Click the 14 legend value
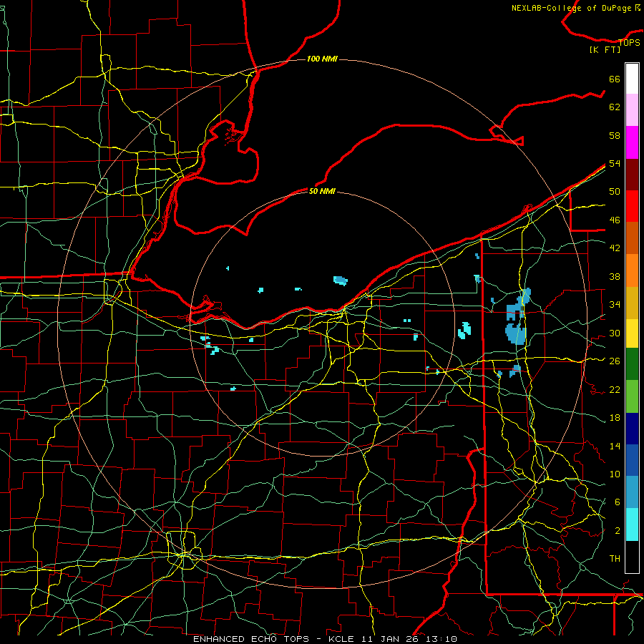 click(x=615, y=446)
